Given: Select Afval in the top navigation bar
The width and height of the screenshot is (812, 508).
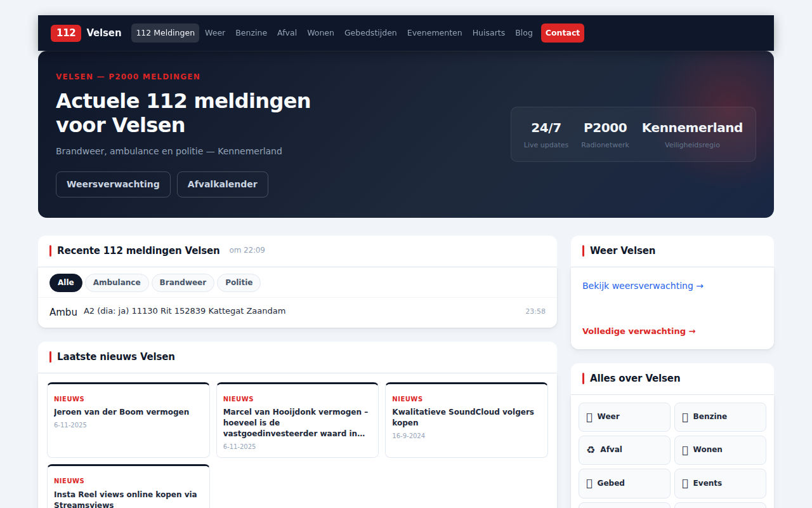Looking at the screenshot, I should point(287,33).
